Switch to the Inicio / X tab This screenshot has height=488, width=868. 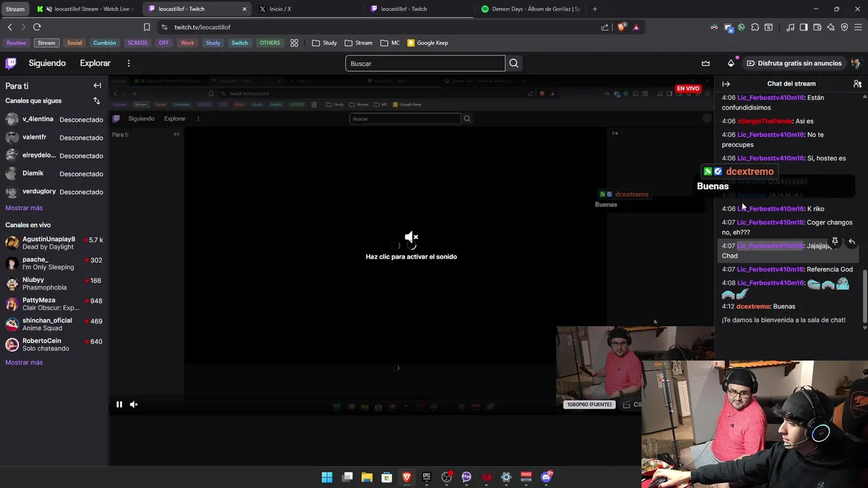(x=305, y=9)
